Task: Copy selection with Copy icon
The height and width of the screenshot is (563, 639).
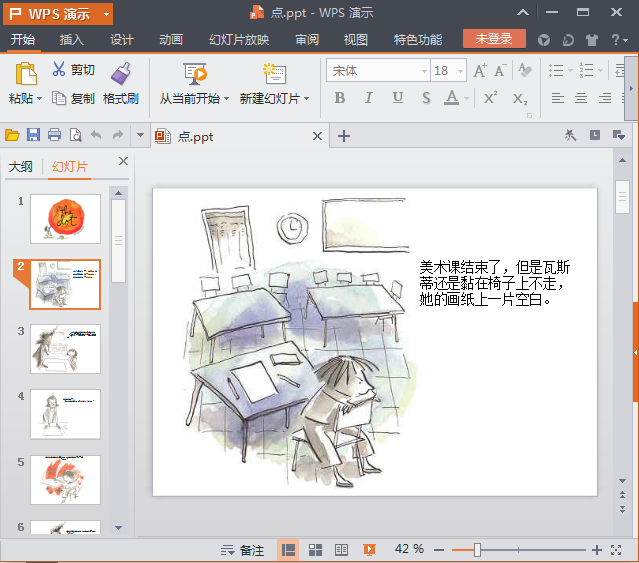Action: click(x=59, y=98)
